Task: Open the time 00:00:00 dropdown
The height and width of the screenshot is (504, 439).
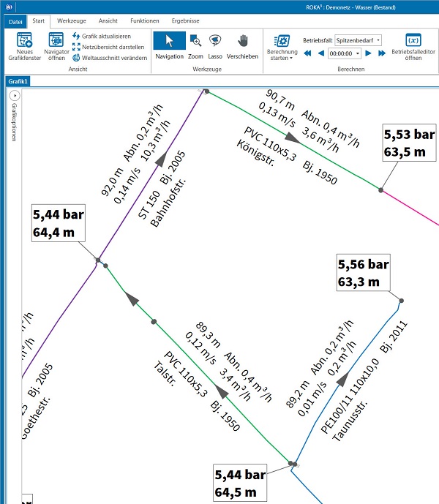Action: pyautogui.click(x=356, y=53)
